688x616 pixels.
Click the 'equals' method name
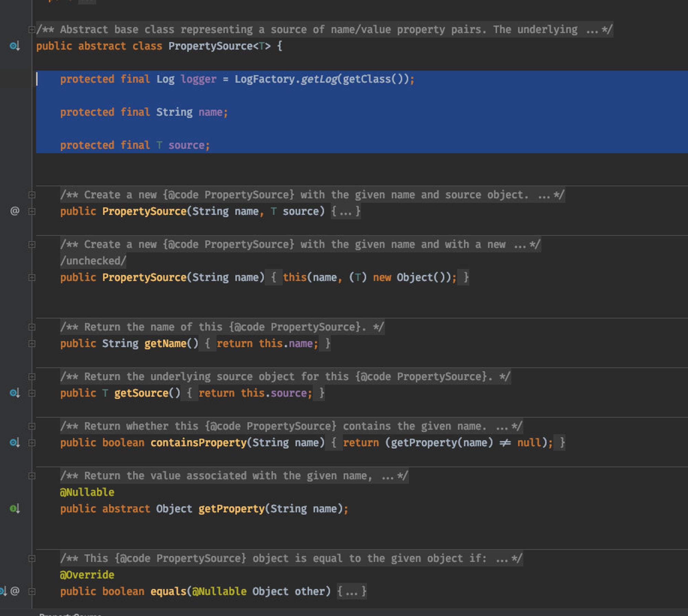point(168,591)
